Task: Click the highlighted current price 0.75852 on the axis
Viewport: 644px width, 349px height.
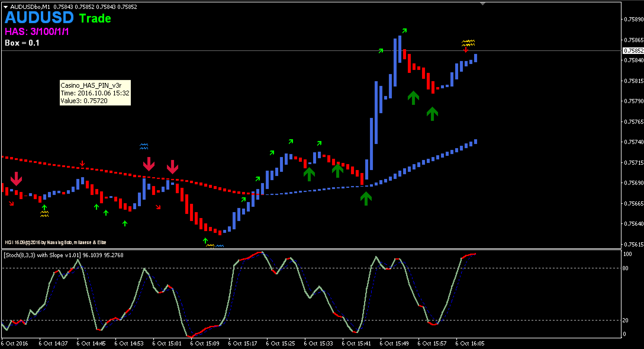Action: pos(634,51)
